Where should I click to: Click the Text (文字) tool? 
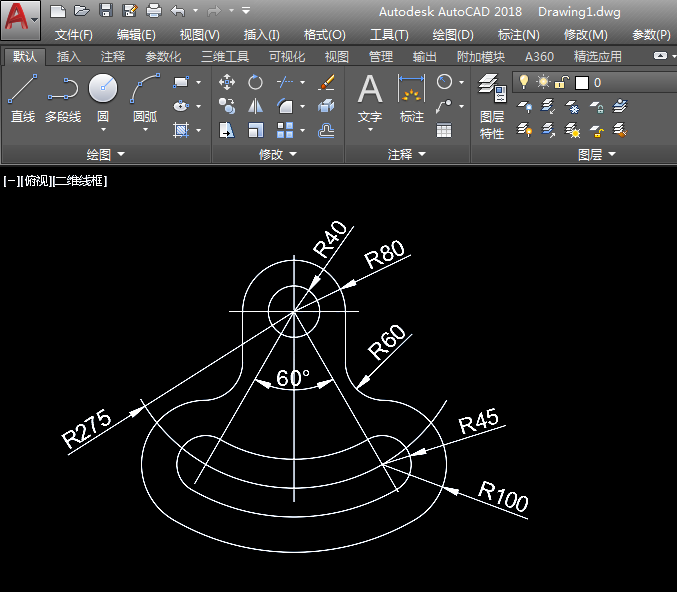[x=370, y=98]
